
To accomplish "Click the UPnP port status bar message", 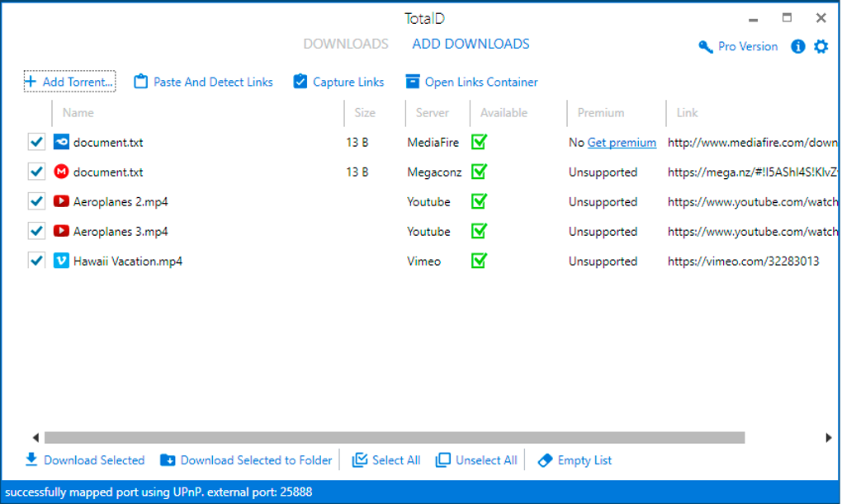I will point(158,492).
